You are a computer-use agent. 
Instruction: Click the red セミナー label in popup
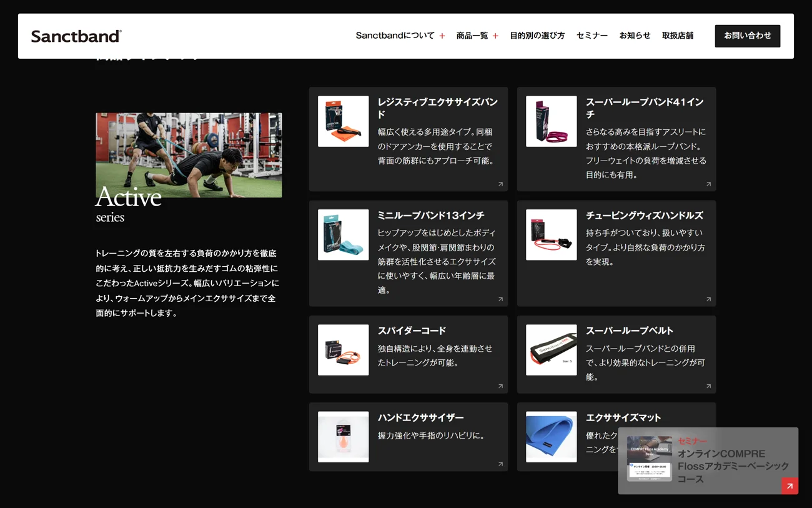[692, 441]
